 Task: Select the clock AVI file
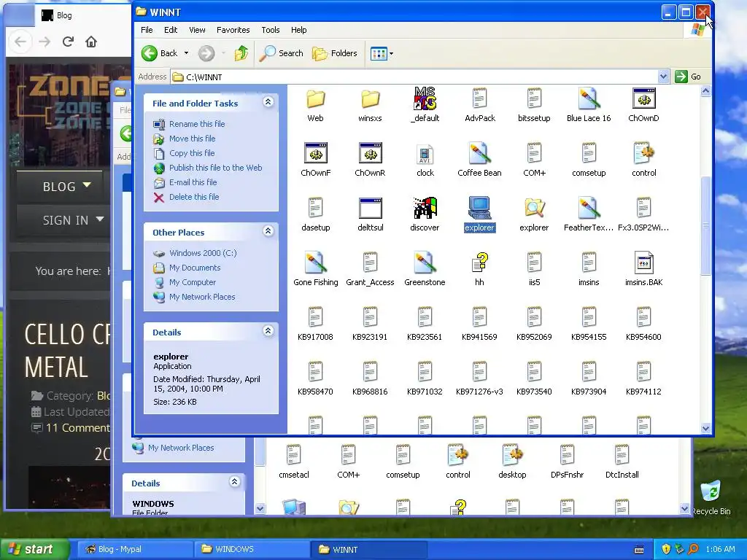[x=425, y=160]
